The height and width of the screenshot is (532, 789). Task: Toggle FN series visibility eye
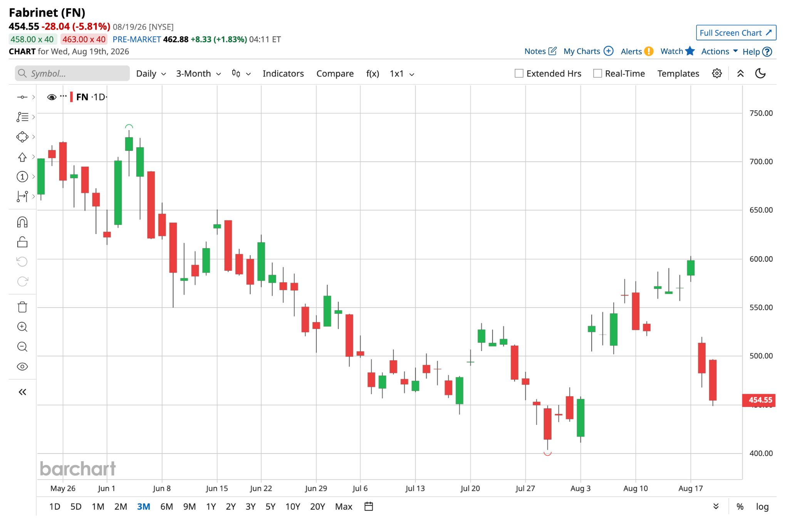tap(52, 97)
